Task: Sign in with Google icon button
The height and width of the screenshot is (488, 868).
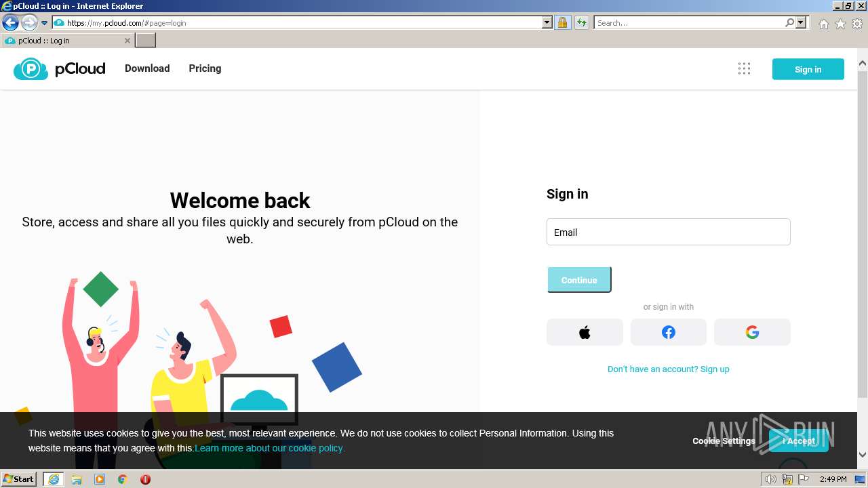Action: (752, 332)
